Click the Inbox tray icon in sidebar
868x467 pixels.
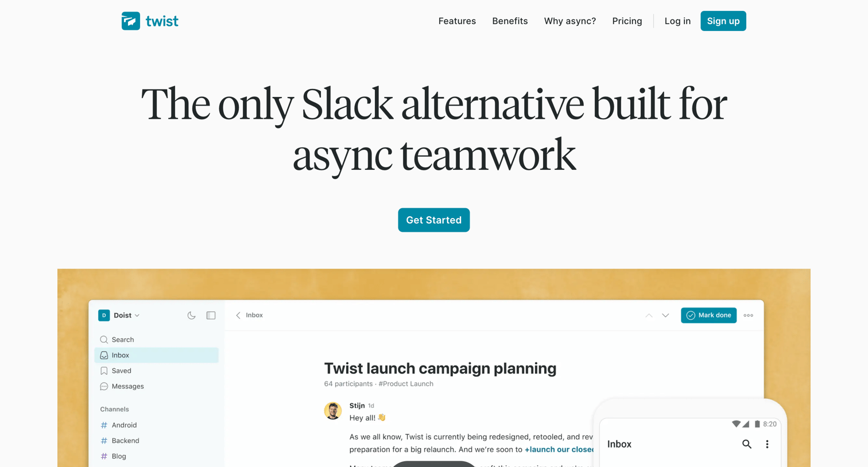(x=104, y=355)
